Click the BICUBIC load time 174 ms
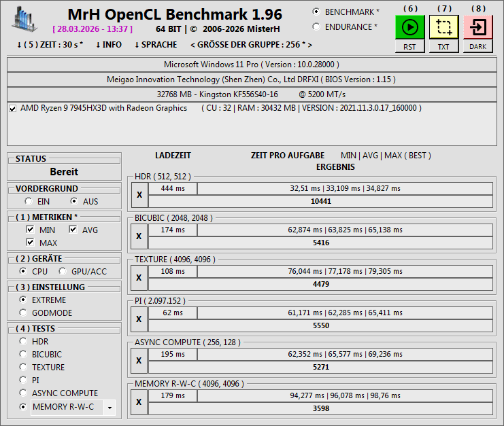This screenshot has width=504, height=426. click(173, 230)
